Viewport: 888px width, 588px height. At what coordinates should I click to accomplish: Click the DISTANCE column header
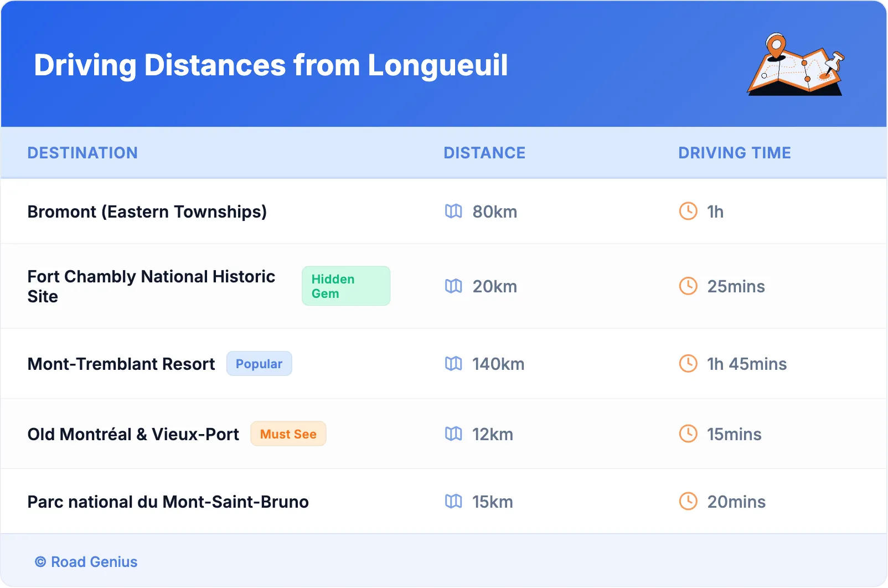484,153
